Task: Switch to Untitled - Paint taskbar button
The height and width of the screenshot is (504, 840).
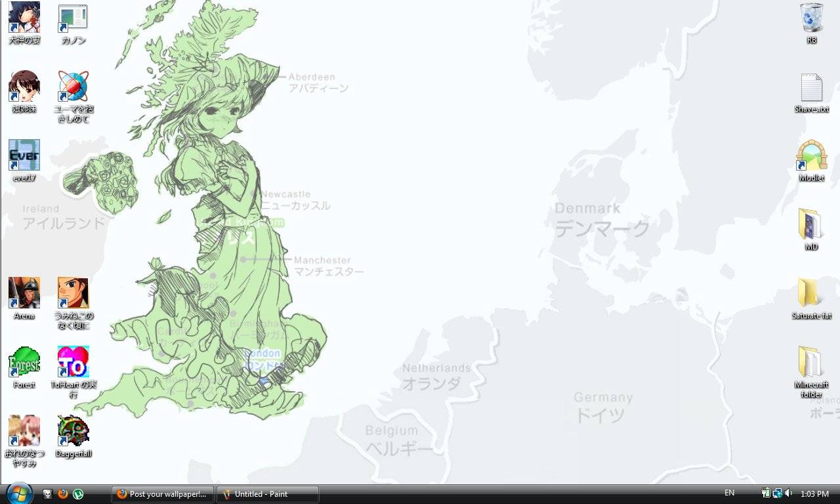Action: [x=268, y=494]
